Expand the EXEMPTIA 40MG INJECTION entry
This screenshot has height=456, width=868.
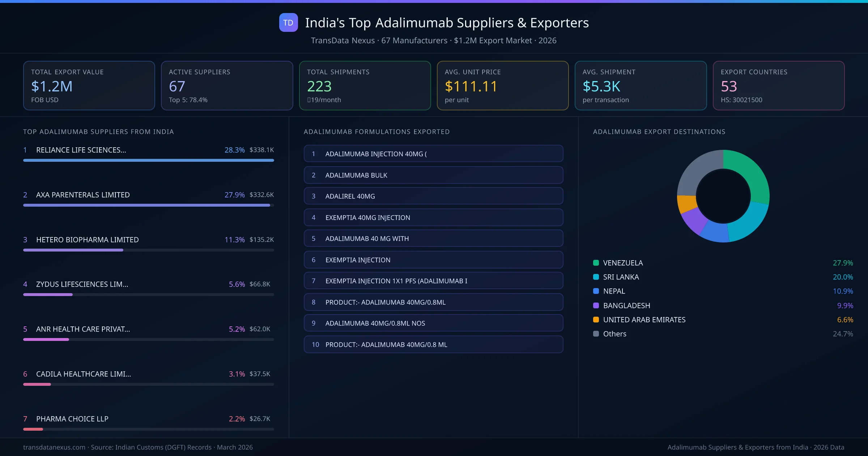tap(433, 217)
